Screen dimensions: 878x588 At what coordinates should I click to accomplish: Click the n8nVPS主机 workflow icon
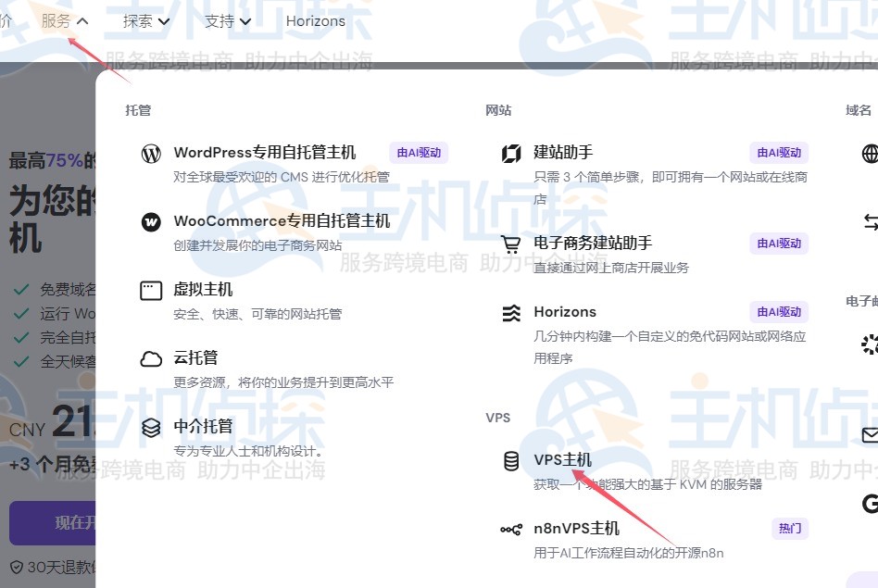click(x=511, y=530)
